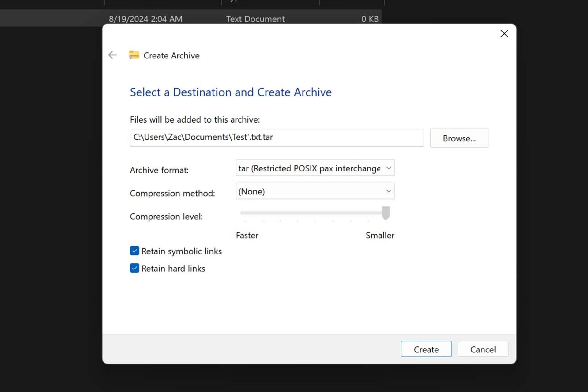This screenshot has width=588, height=392.
Task: Click the back navigation arrow icon
Action: click(x=112, y=55)
